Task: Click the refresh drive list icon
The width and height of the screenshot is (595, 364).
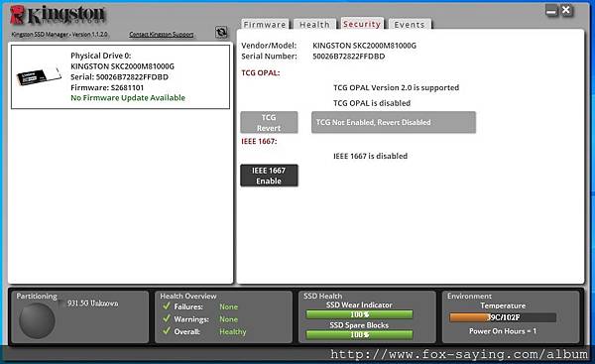Action: pyautogui.click(x=221, y=32)
